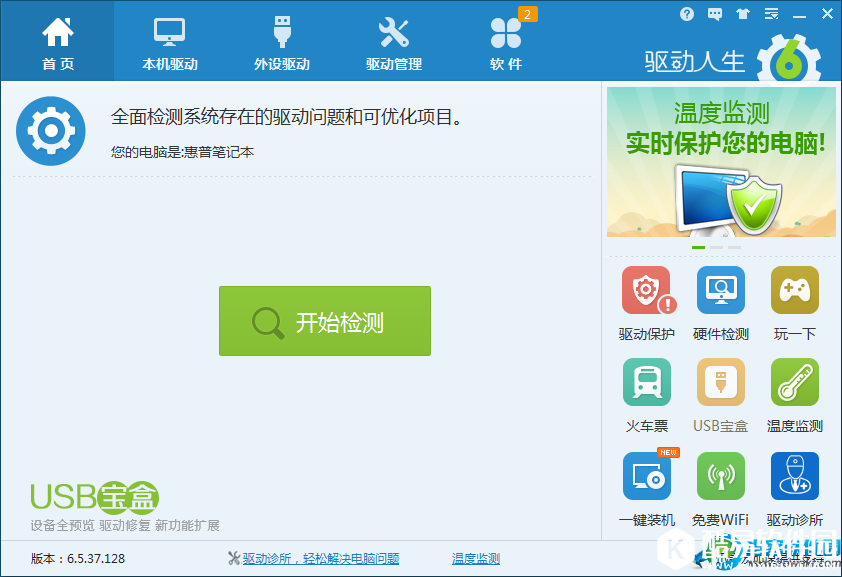The width and height of the screenshot is (842, 577).
Task: Switch to the 外设驱动 tab
Action: click(281, 40)
